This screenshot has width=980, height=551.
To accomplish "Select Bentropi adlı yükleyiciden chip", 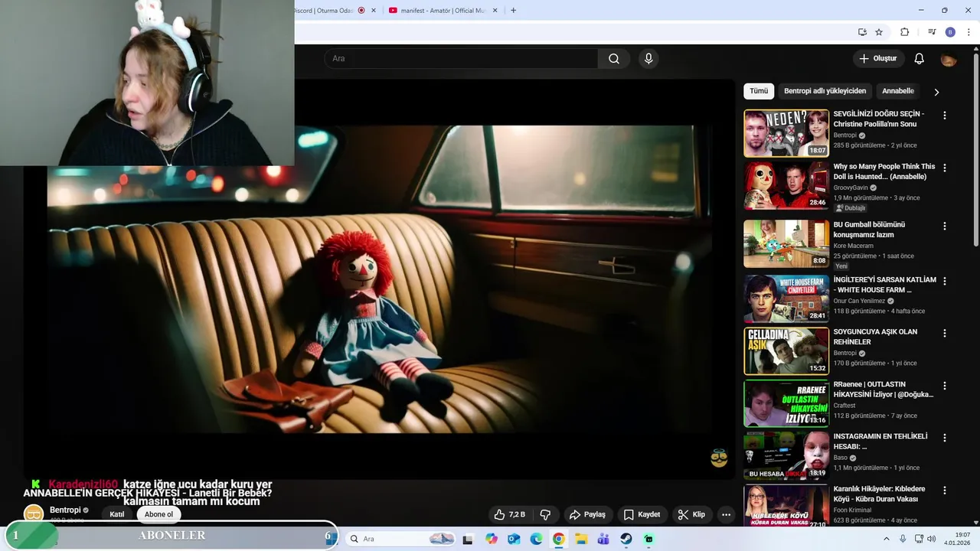I will (825, 91).
